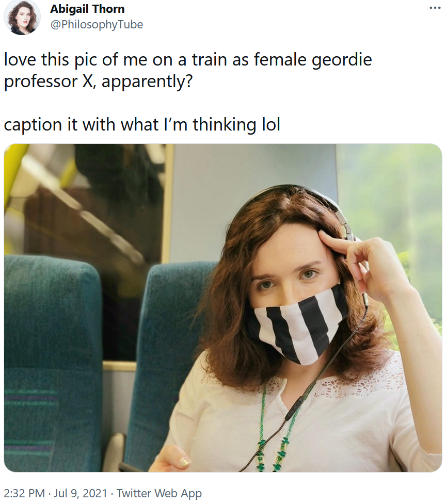The height and width of the screenshot is (504, 446).
Task: Open the Abigail Thorn display name link
Action: [x=87, y=9]
